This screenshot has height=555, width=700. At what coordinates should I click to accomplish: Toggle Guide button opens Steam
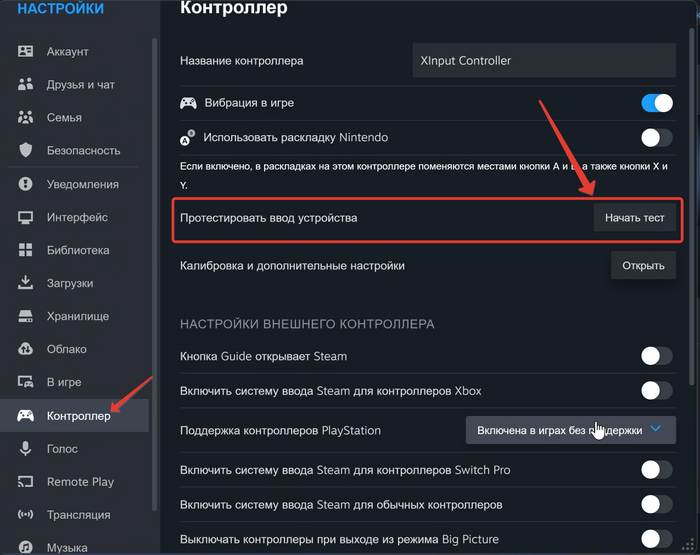[657, 356]
